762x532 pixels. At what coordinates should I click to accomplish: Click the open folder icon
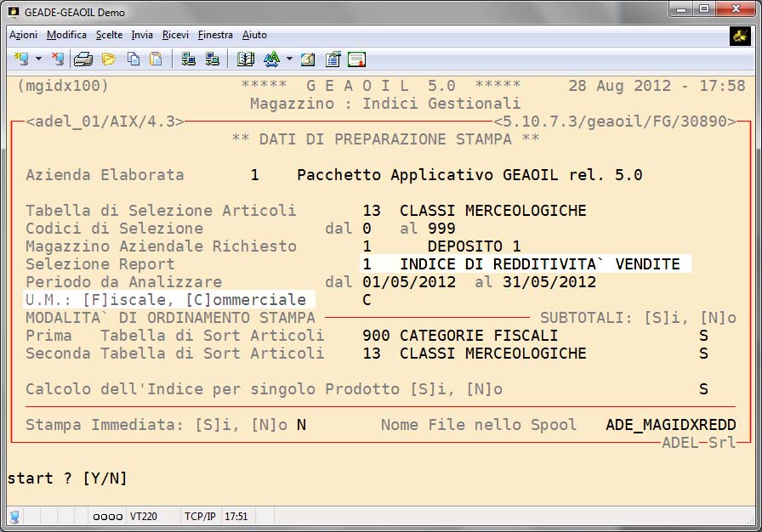tap(109, 59)
